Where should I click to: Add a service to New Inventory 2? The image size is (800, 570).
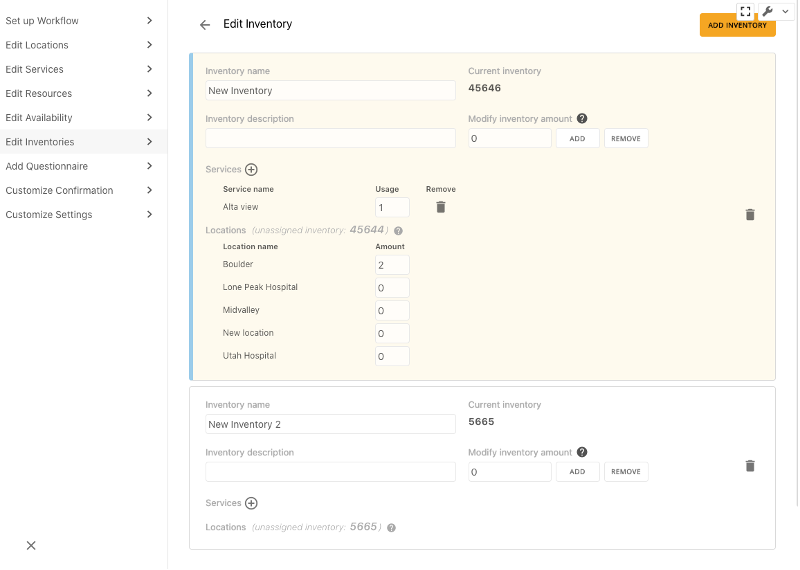click(x=251, y=503)
